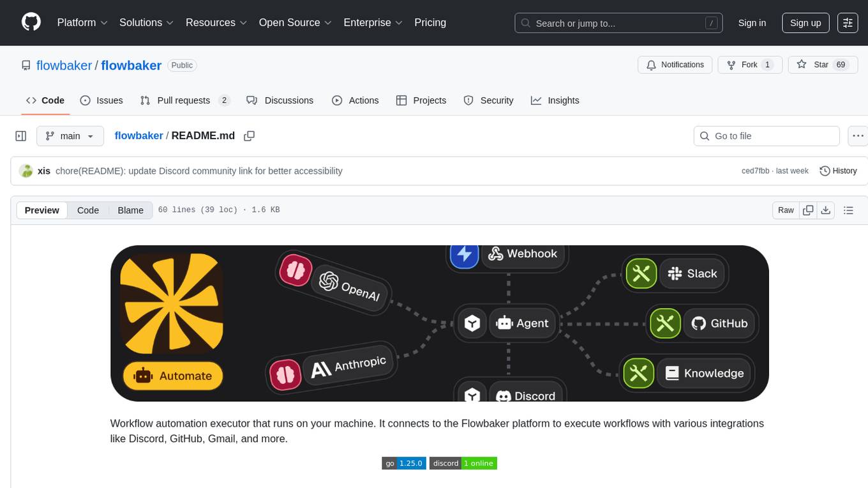Open flowbaker root folder in breadcrumb

[x=139, y=135]
